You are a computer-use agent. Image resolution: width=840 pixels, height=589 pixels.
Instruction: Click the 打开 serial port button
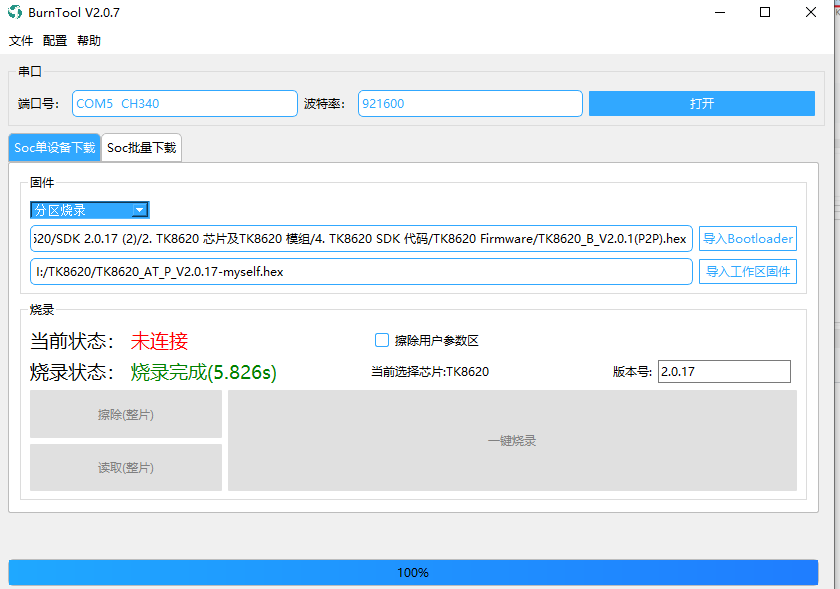click(x=702, y=103)
